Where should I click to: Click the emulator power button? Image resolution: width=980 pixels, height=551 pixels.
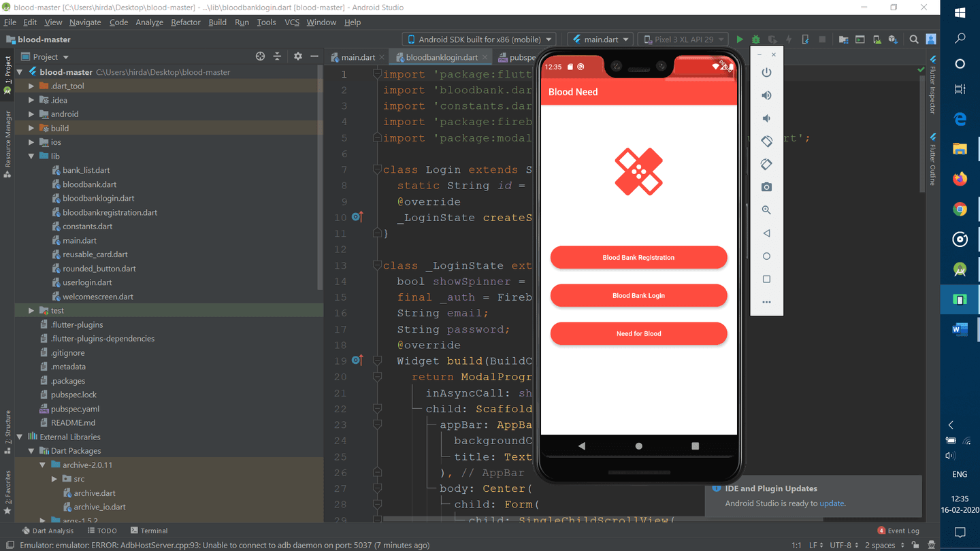tap(766, 72)
